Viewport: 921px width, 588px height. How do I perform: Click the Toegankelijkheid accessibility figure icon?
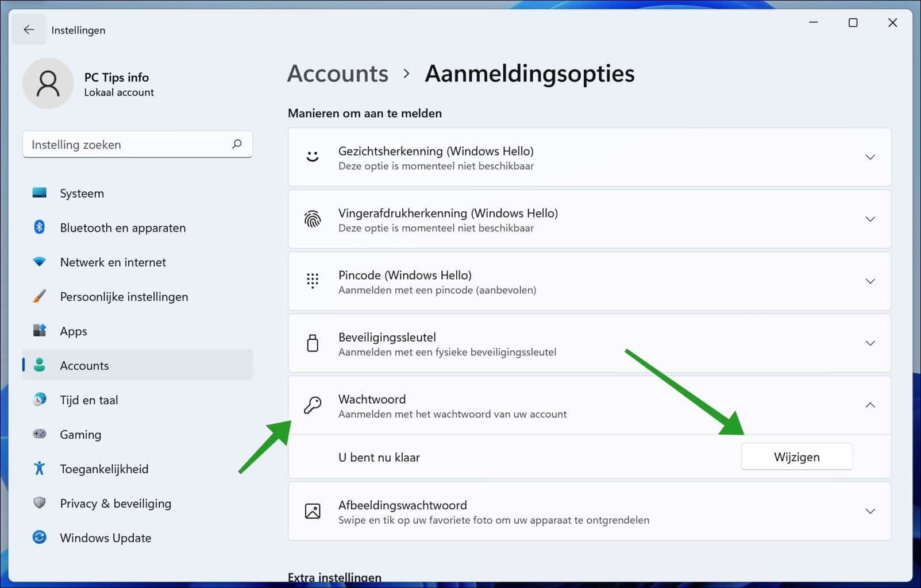pyautogui.click(x=40, y=469)
